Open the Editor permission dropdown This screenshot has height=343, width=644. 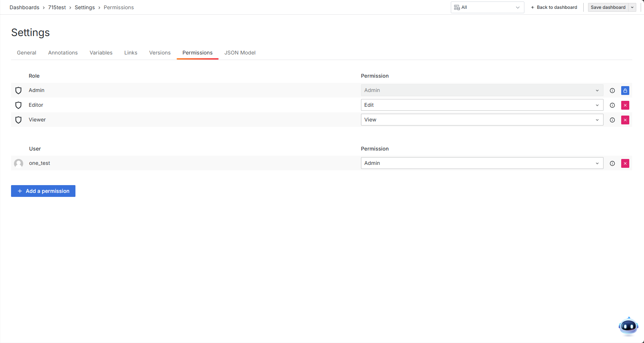click(x=482, y=105)
